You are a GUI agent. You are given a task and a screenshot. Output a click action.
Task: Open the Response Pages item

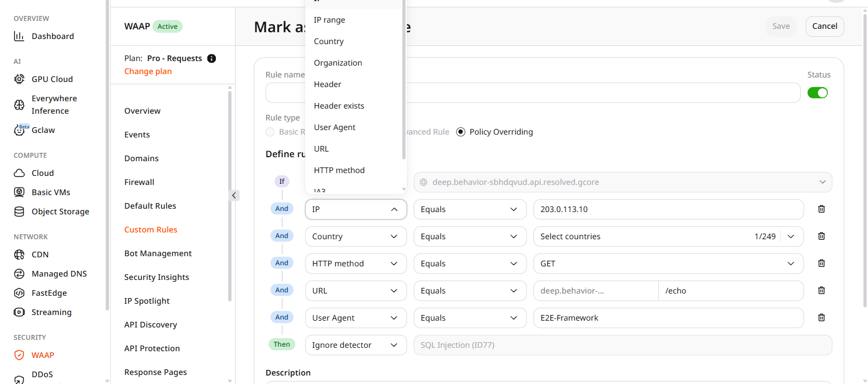click(156, 372)
